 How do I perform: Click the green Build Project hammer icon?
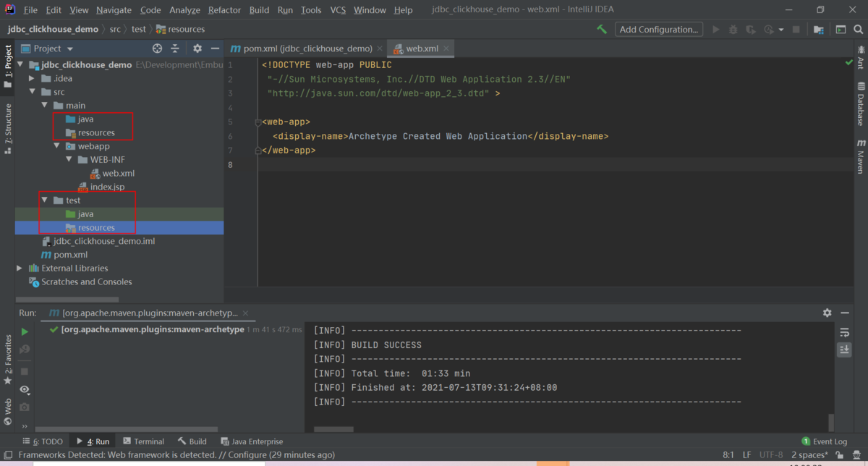tap(602, 30)
